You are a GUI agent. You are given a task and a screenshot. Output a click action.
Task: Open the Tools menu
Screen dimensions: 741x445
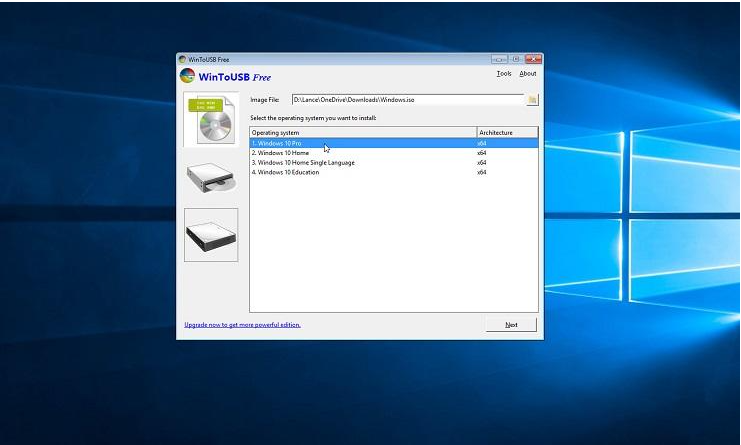tap(503, 74)
